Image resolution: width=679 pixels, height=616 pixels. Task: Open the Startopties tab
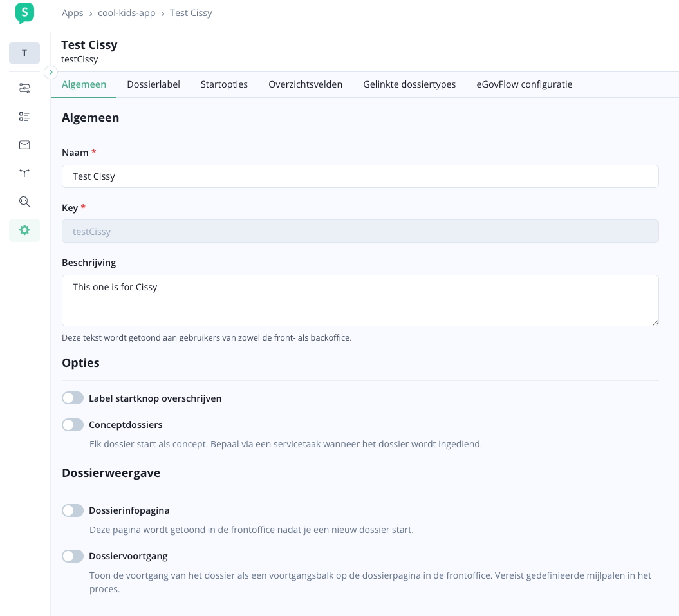tap(224, 84)
